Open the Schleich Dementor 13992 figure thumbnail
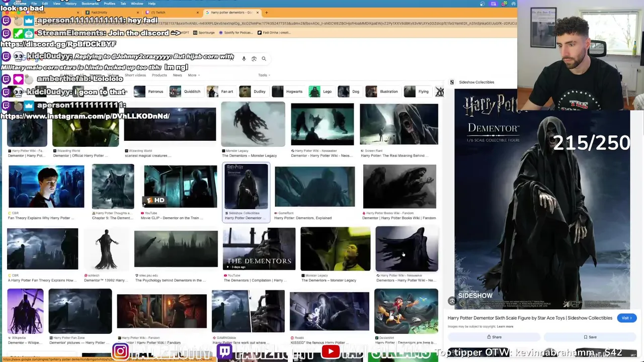 (106, 249)
